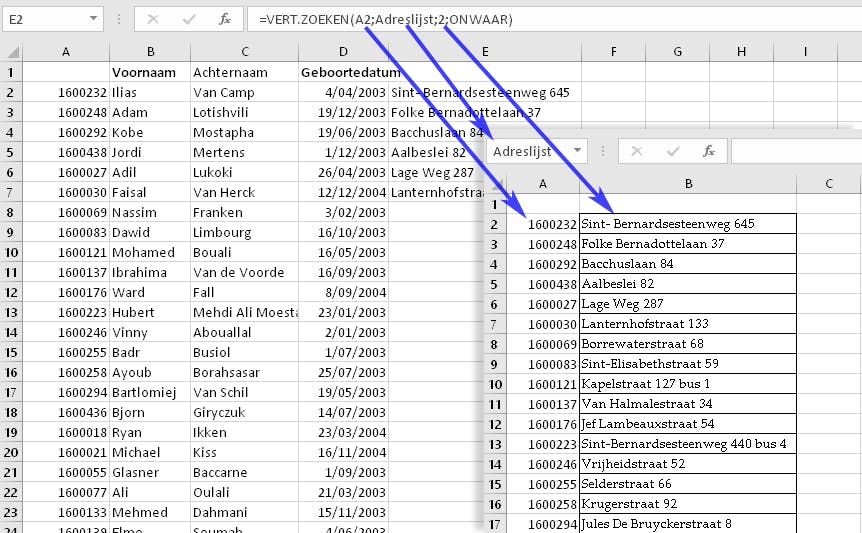The height and width of the screenshot is (533, 862).
Task: Select column C header in Adreslijst window
Action: coord(828,184)
